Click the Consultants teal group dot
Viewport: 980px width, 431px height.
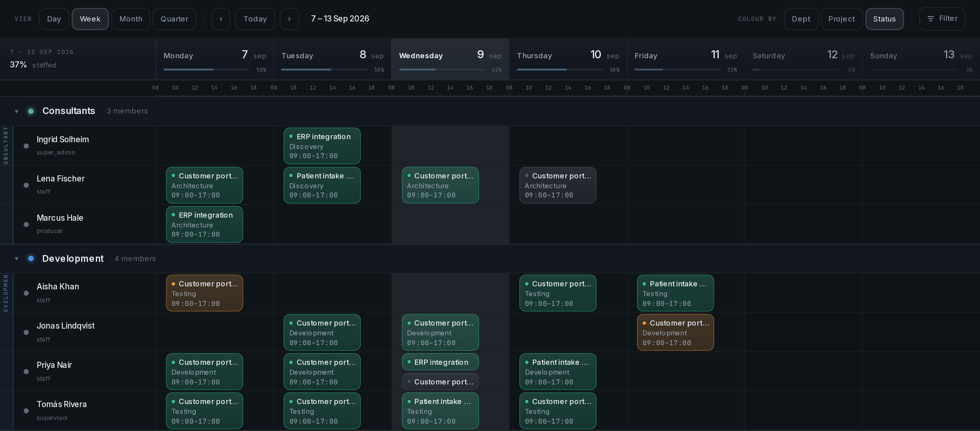[31, 111]
